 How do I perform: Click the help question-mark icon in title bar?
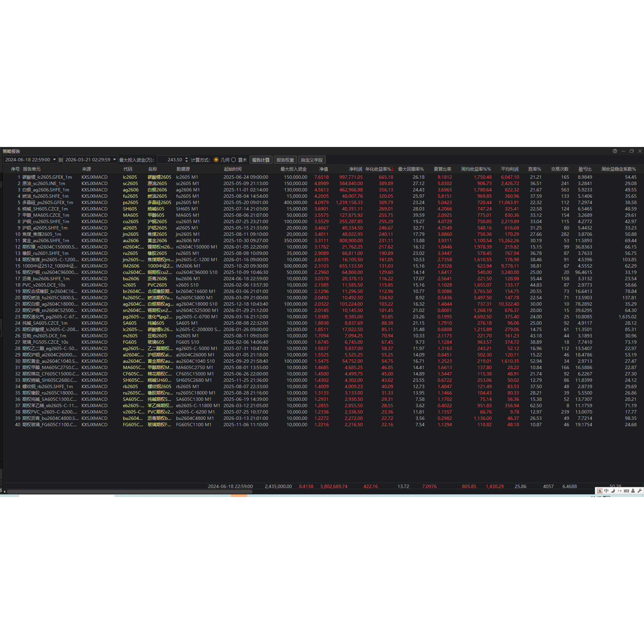615,151
